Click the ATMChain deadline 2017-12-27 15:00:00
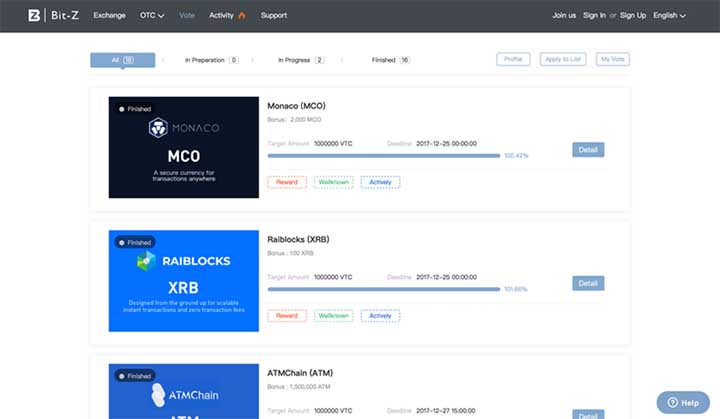 [445, 411]
